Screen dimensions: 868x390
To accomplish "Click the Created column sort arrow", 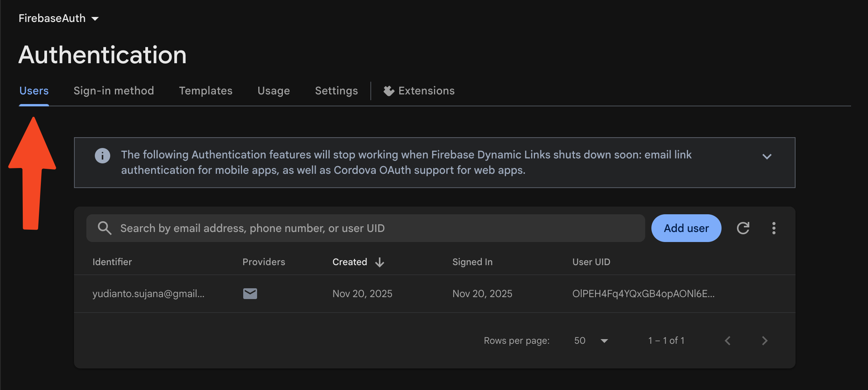I will tap(380, 262).
